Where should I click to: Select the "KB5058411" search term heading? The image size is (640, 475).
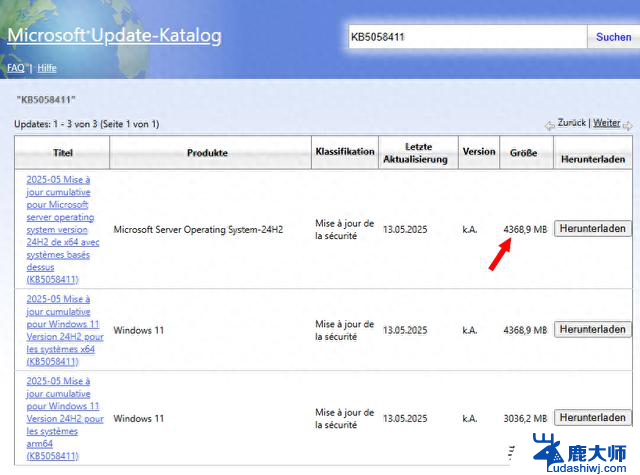[46, 100]
